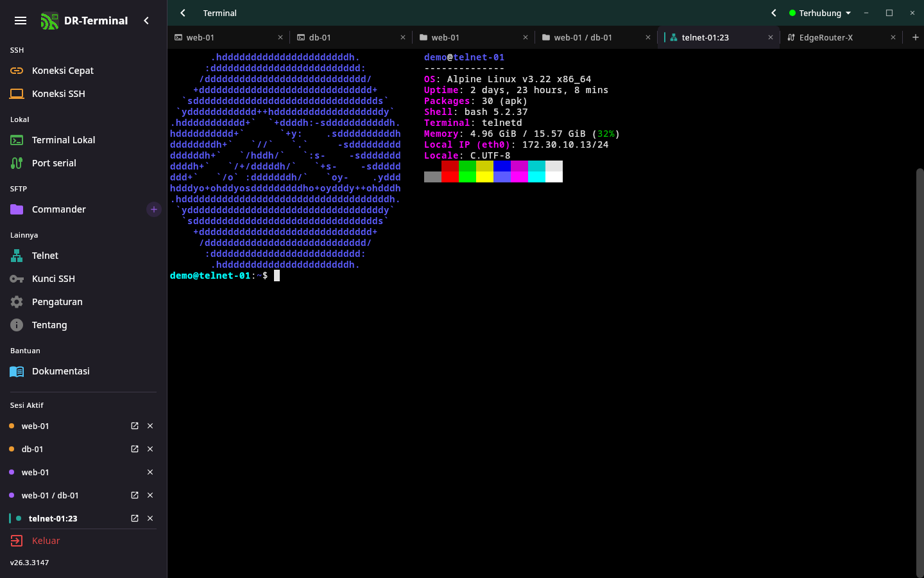The image size is (924, 578).
Task: Close the db-01 active session
Action: pyautogui.click(x=150, y=449)
